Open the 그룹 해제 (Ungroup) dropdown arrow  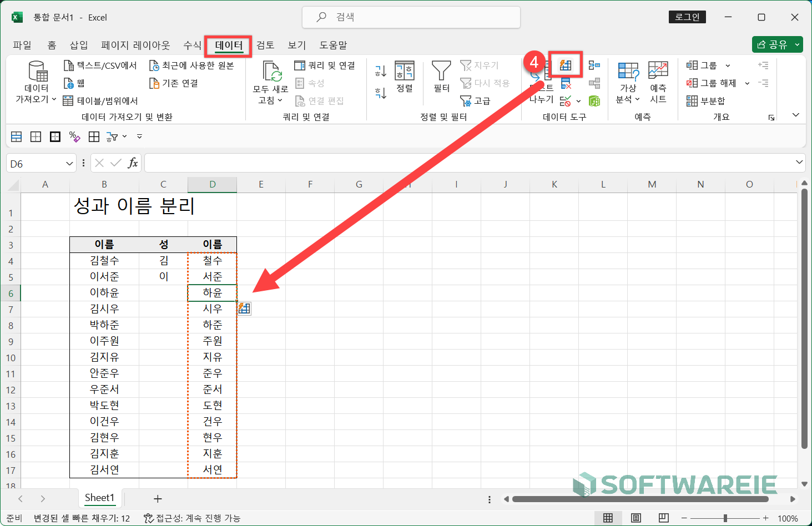click(x=747, y=83)
